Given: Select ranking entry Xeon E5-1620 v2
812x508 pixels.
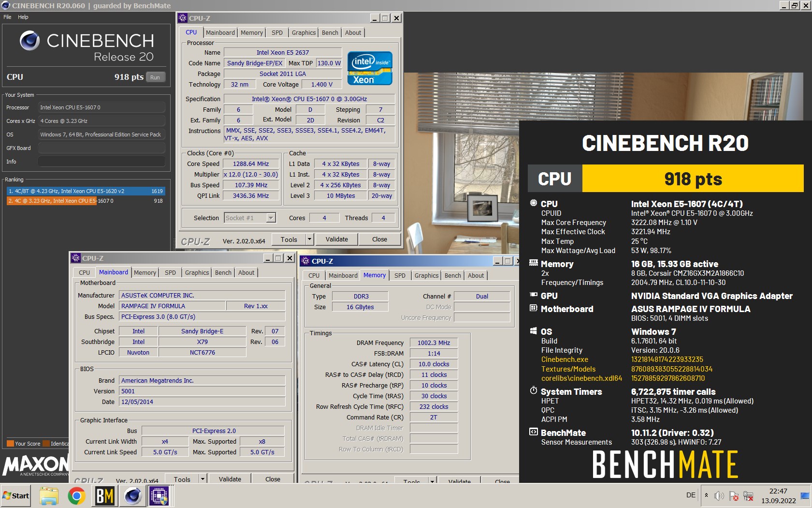Looking at the screenshot, I should tap(86, 191).
